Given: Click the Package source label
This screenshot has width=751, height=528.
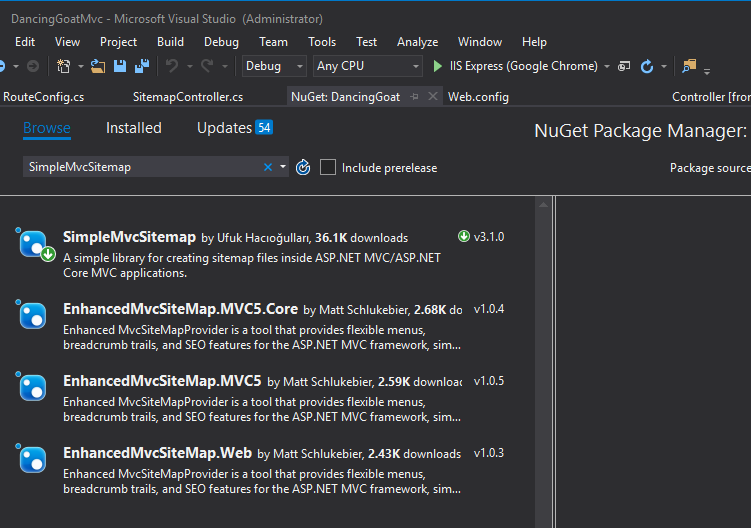Looking at the screenshot, I should (x=710, y=168).
